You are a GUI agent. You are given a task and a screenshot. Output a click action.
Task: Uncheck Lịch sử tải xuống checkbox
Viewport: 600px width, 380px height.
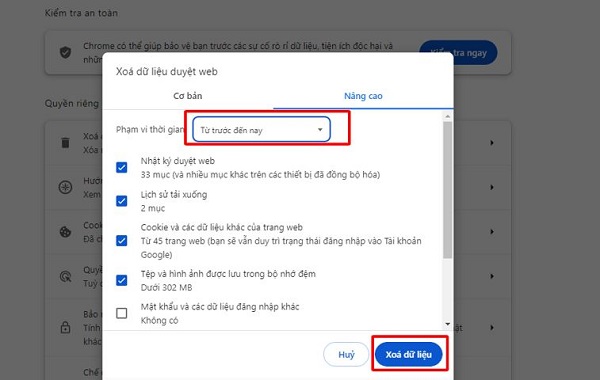122,201
